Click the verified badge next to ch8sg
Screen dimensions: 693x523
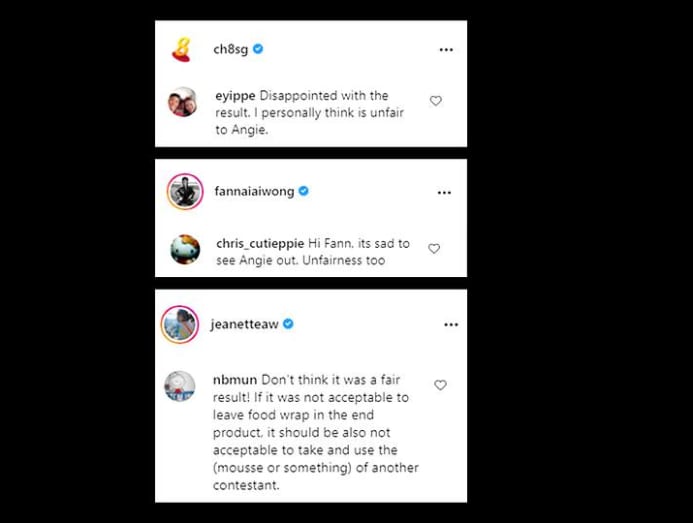[258, 49]
